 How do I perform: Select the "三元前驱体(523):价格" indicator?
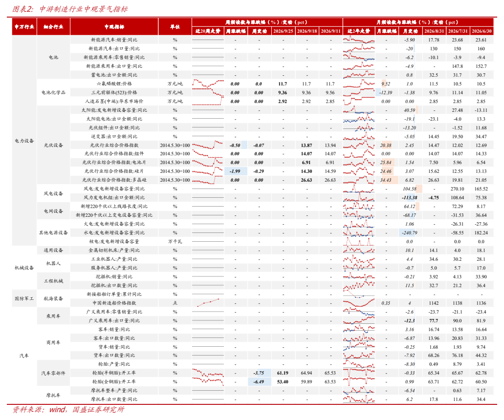(x=114, y=92)
